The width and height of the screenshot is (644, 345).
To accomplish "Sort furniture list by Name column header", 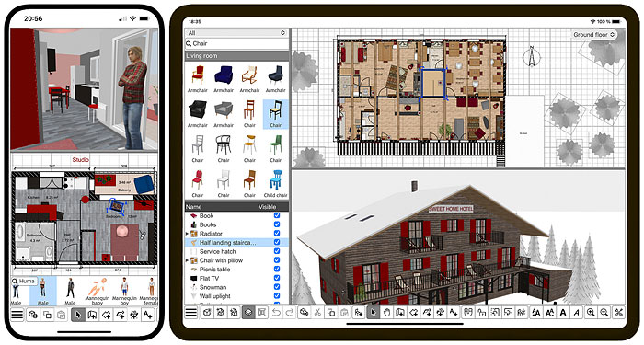I will click(193, 207).
